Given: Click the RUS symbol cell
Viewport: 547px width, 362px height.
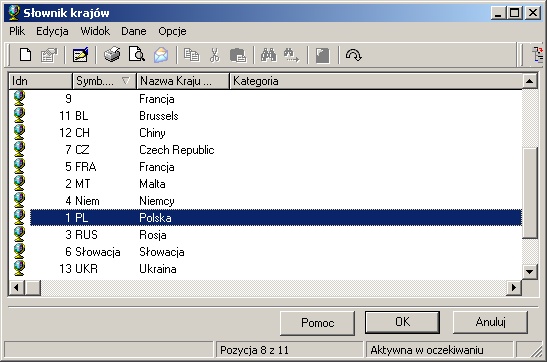Looking at the screenshot, I should [87, 235].
